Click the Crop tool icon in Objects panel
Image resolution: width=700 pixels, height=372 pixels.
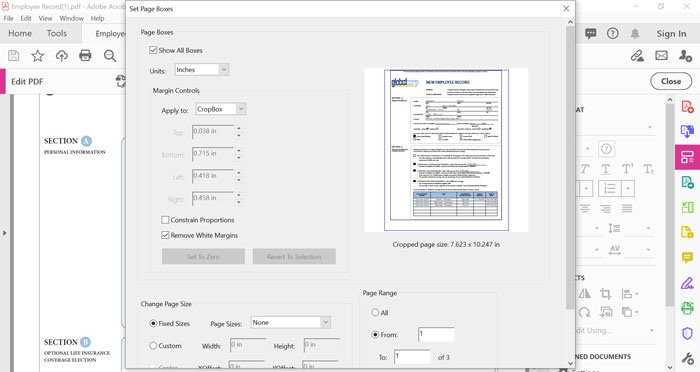[x=605, y=293]
